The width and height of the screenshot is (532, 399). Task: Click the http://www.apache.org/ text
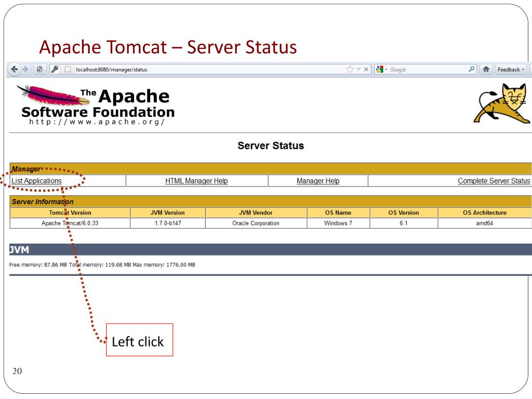pos(97,122)
